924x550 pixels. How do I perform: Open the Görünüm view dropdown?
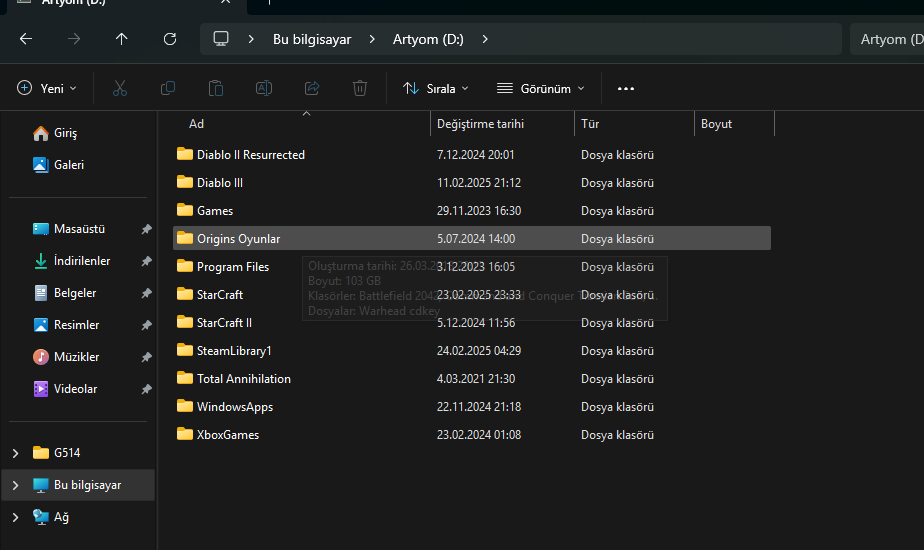(x=541, y=88)
